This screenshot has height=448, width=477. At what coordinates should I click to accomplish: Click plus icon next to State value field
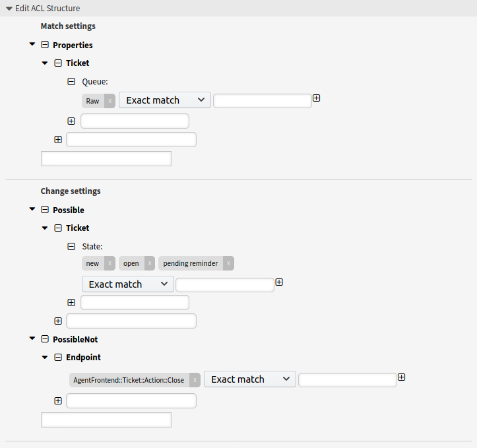[279, 282]
